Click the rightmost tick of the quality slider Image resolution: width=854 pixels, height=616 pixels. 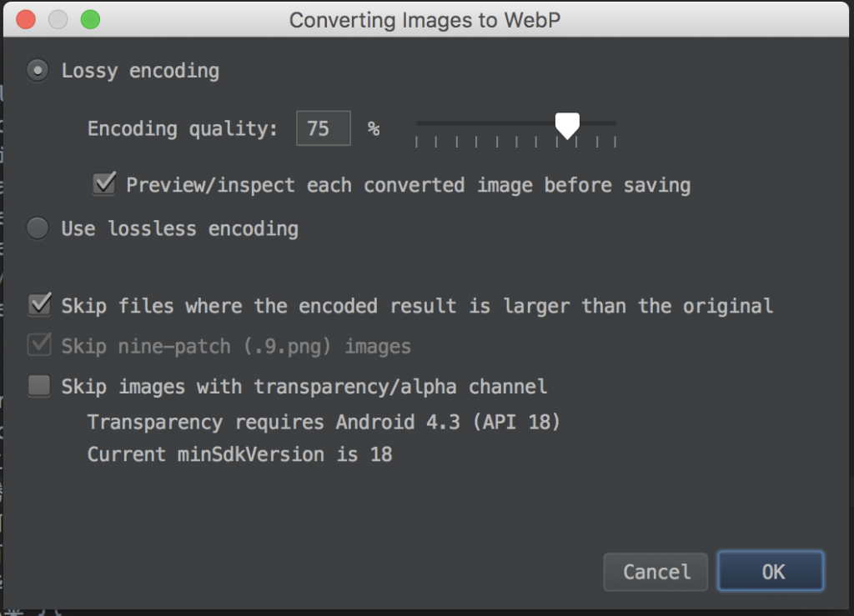615,142
